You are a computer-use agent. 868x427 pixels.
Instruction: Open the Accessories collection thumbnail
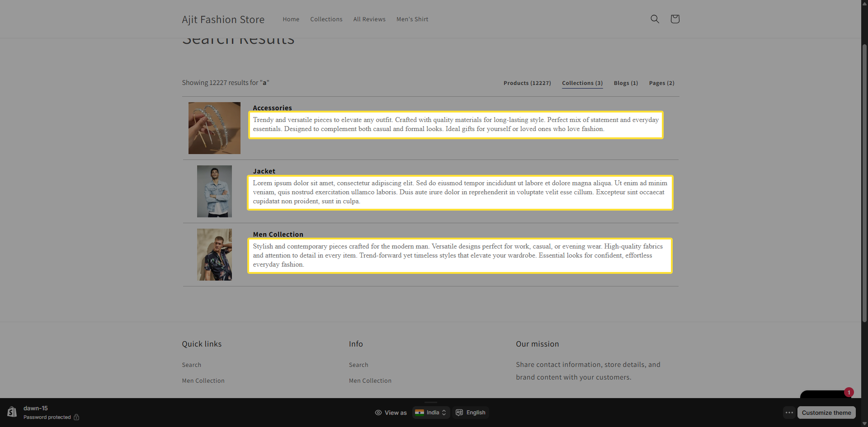214,128
